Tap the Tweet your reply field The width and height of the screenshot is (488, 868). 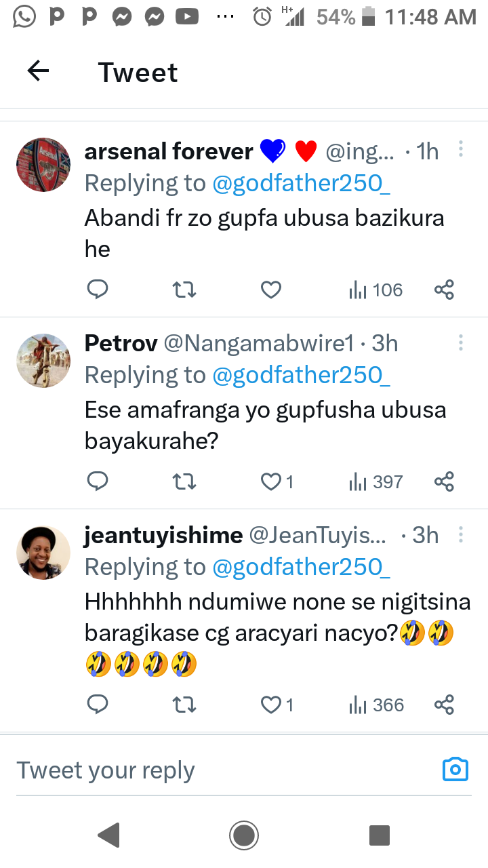[x=203, y=770]
